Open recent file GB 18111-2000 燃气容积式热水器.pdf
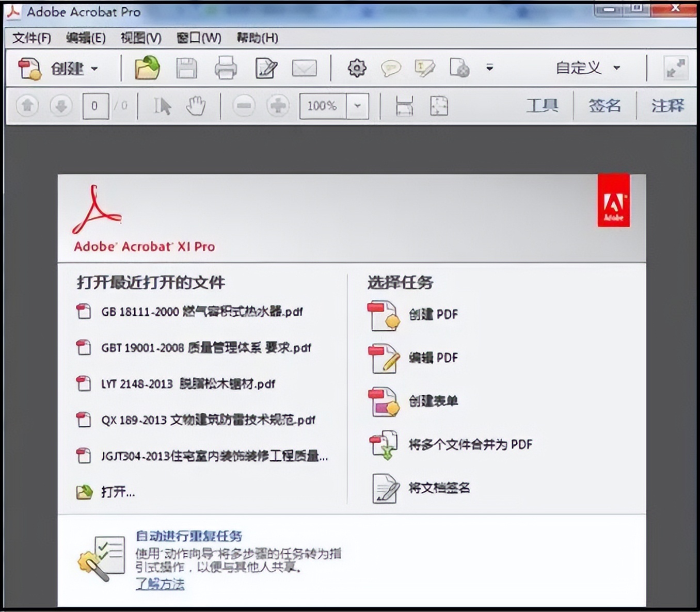Viewport: 700px width, 612px height. [202, 312]
